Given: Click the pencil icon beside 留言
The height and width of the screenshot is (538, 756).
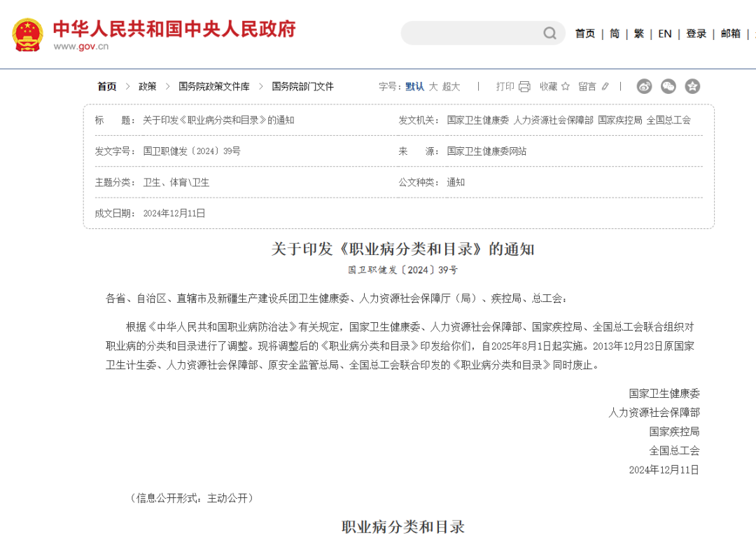Looking at the screenshot, I should coord(605,86).
